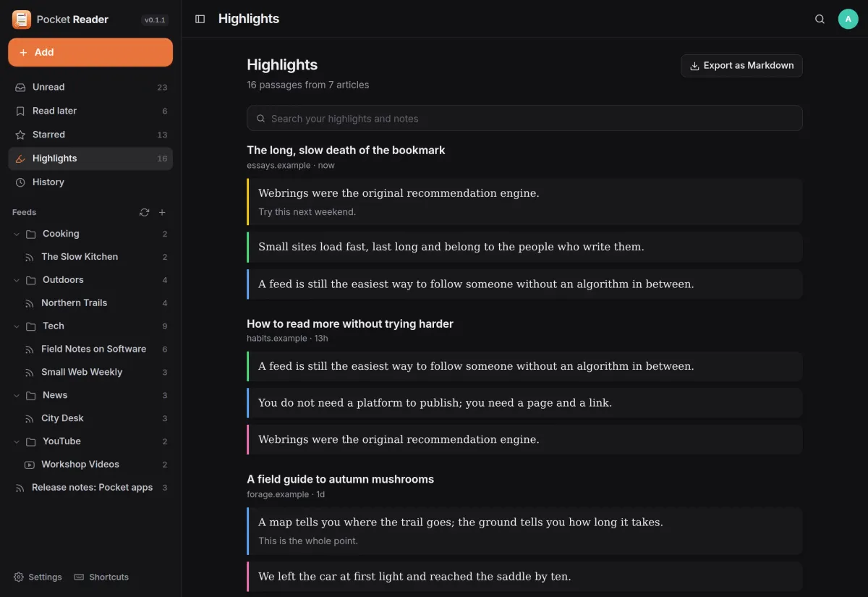Click the 'Try this next weekend.' note
Screen dimensions: 868x597
307,212
